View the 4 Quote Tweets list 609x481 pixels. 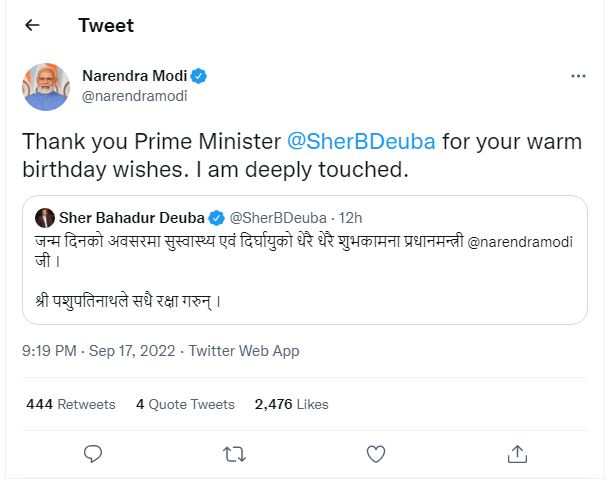[185, 404]
